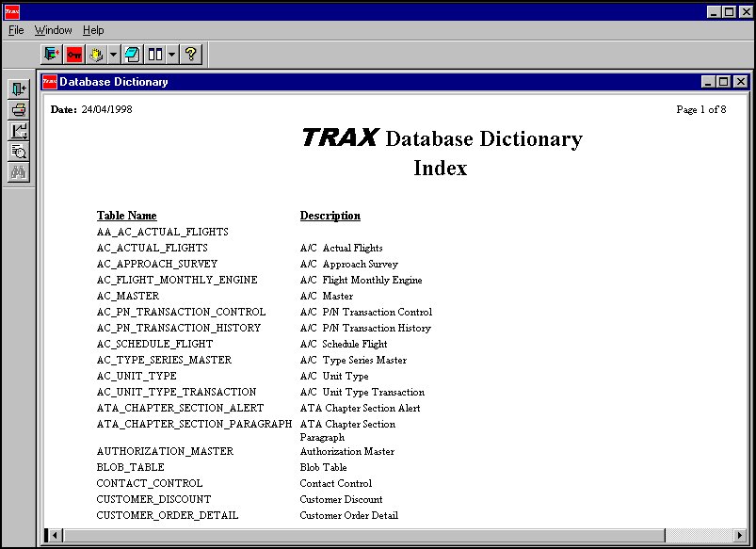Click the exit-application icon in the top toolbar
The image size is (756, 549).
(x=52, y=54)
